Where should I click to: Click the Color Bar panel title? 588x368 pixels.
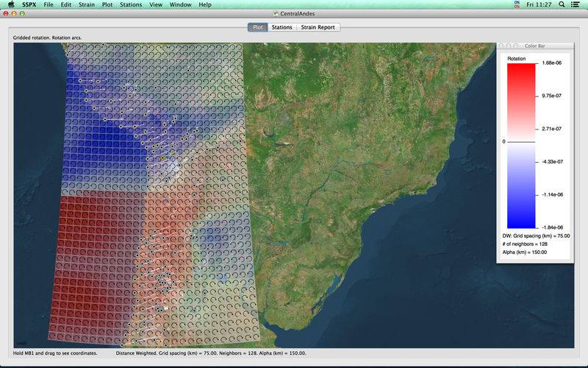click(535, 46)
